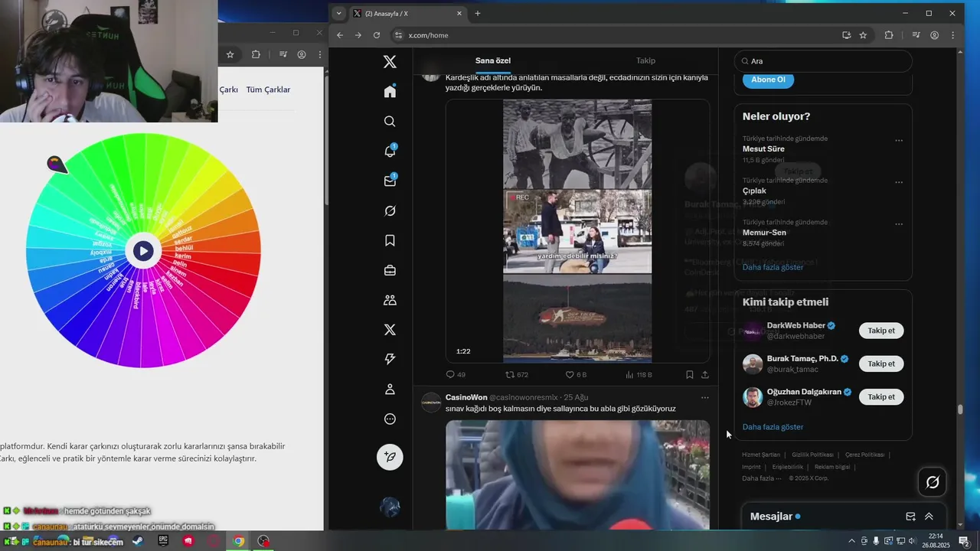
Task: Open Premium X icon in the sidebar
Action: (x=390, y=329)
